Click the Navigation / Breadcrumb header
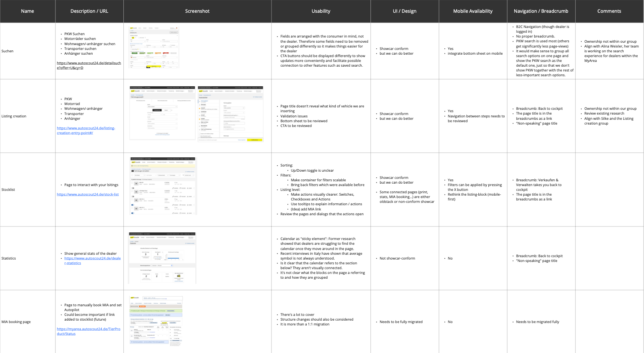 tap(541, 11)
